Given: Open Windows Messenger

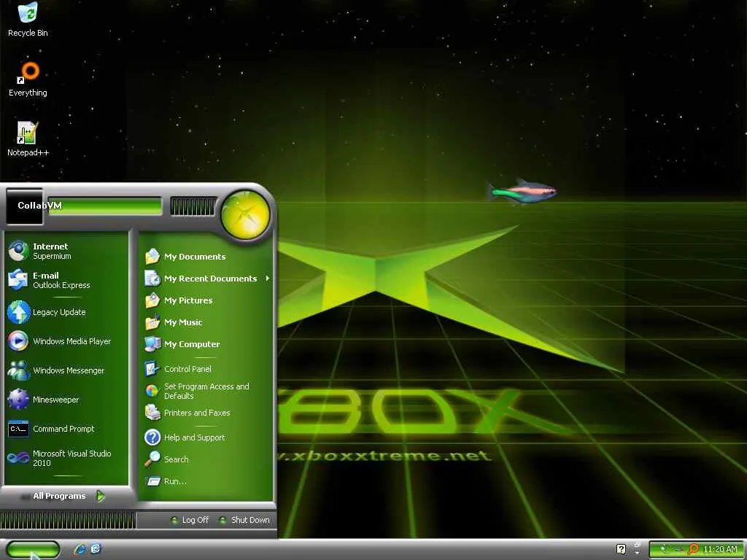Looking at the screenshot, I should click(66, 370).
